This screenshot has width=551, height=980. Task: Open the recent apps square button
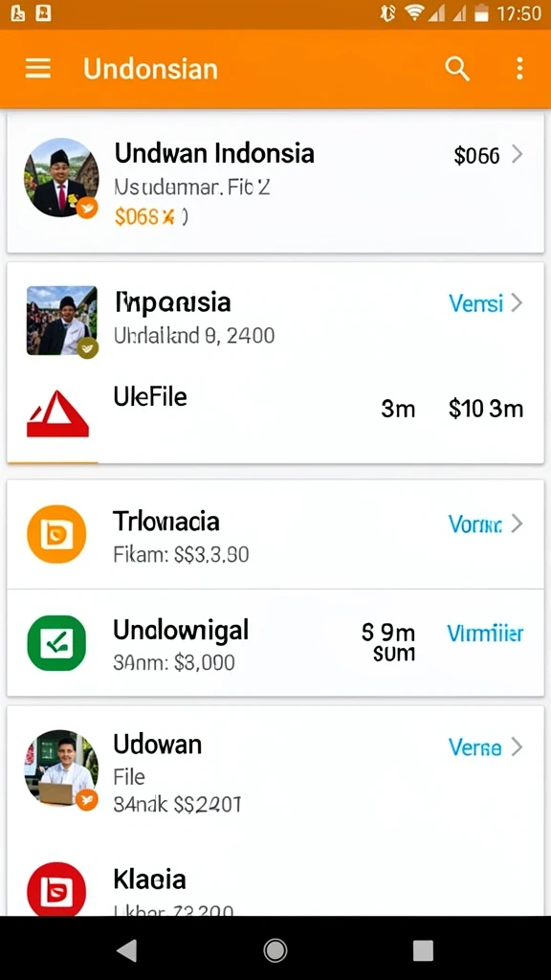tap(423, 950)
